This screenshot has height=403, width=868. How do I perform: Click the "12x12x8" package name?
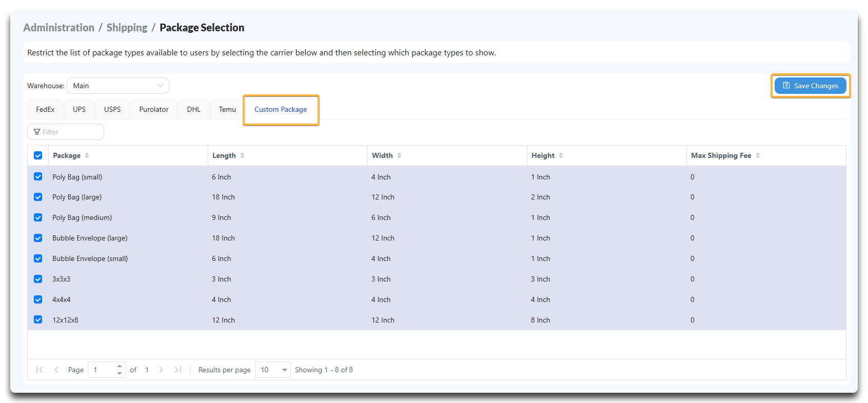click(x=65, y=320)
